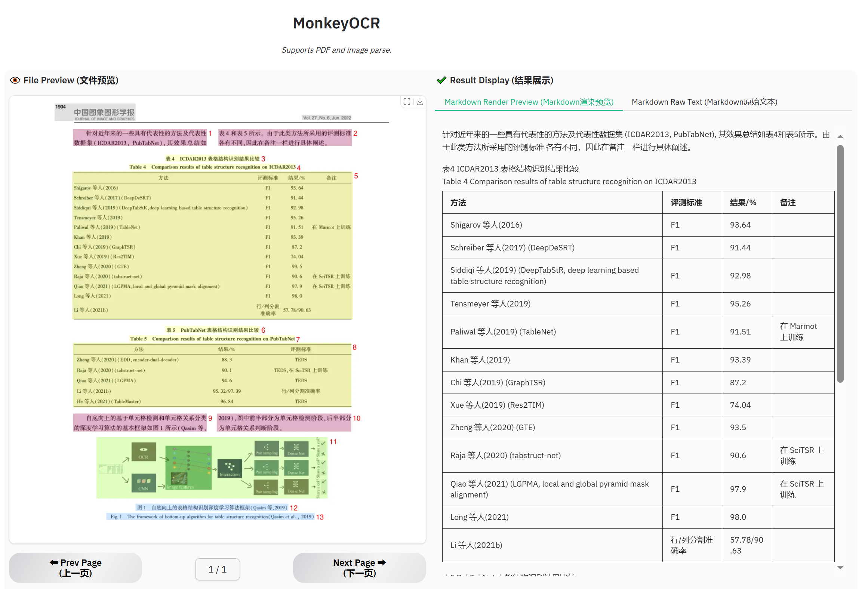Viewport: 868px width, 589px height.
Task: Click Figure 1 diagram in the preview page
Action: tap(213, 468)
